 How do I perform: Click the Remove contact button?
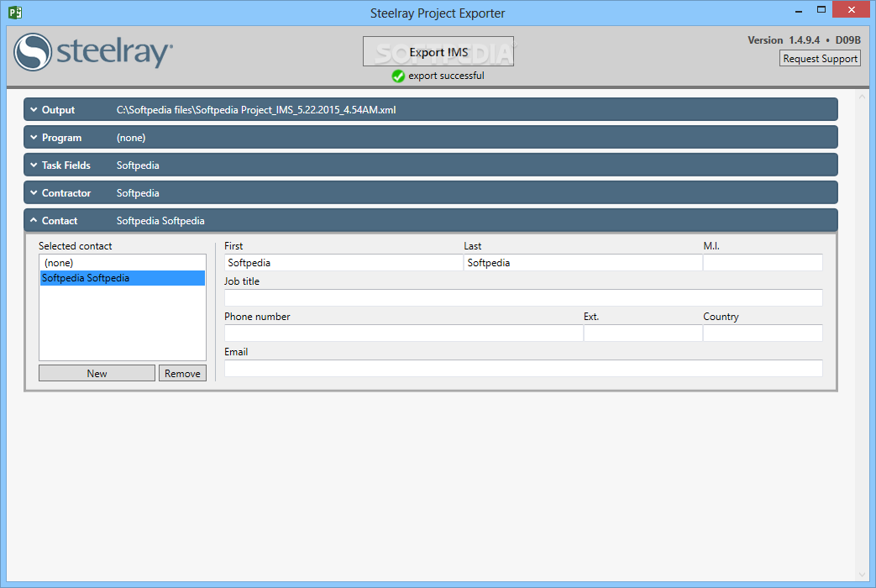click(x=182, y=373)
